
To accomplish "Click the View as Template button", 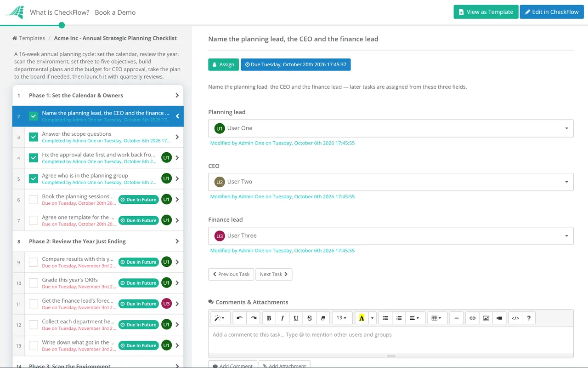I will [x=486, y=12].
